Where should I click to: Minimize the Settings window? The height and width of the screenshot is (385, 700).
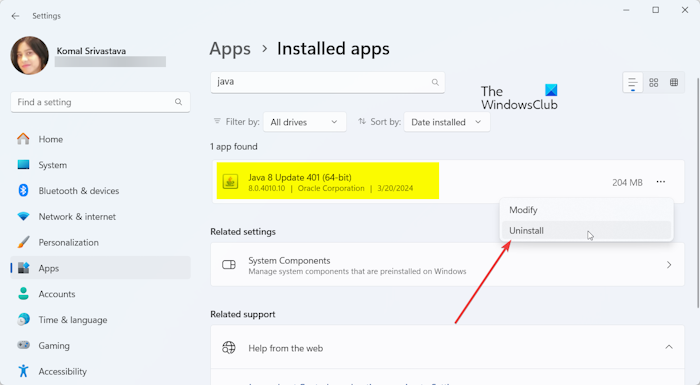[626, 10]
